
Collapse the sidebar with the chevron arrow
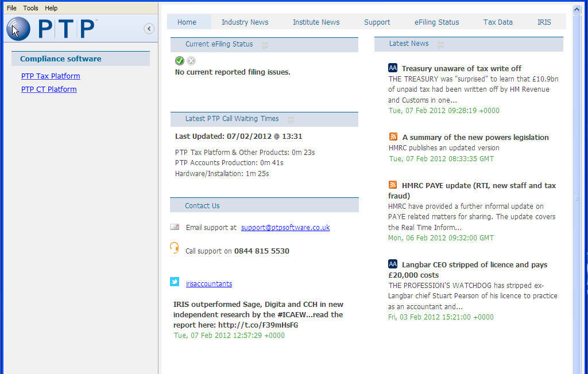149,28
